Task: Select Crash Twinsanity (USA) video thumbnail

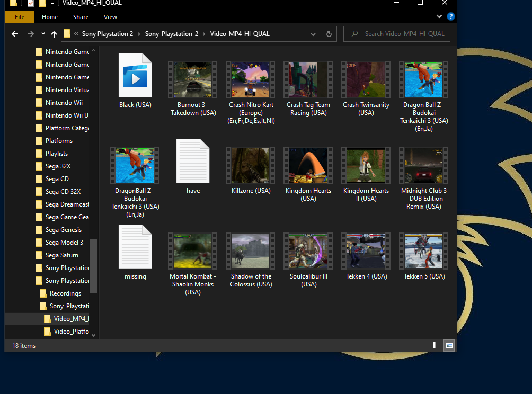Action: coord(366,79)
